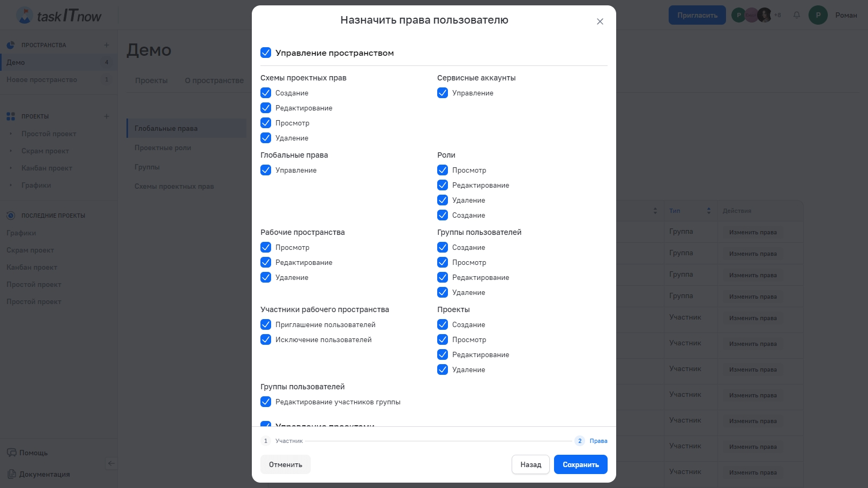Click the notification bell icon
The width and height of the screenshot is (868, 488).
(796, 15)
